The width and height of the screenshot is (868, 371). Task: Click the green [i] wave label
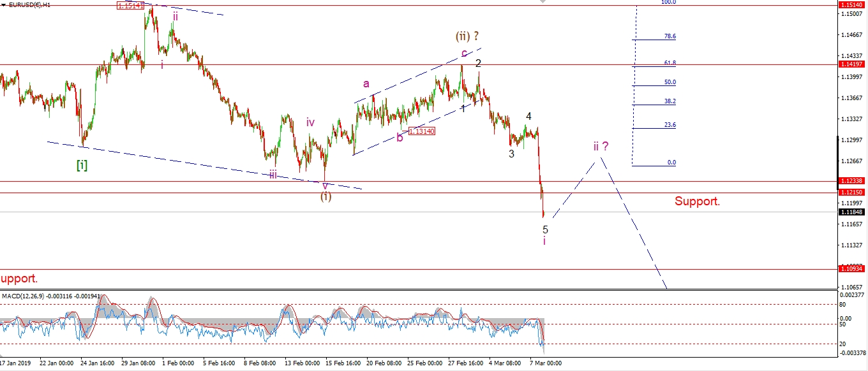(82, 165)
